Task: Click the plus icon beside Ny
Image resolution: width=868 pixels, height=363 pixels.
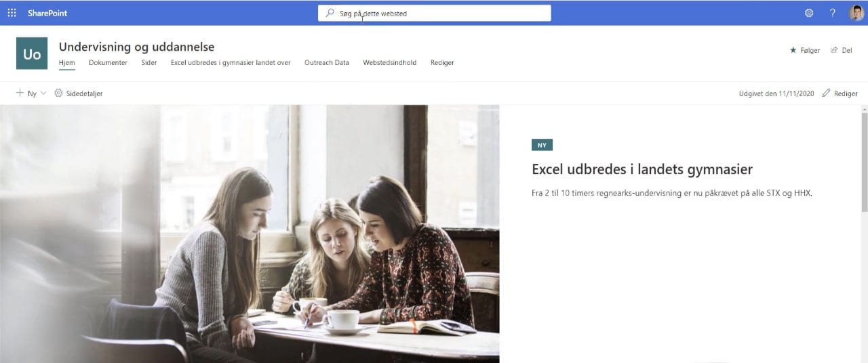Action: click(20, 93)
